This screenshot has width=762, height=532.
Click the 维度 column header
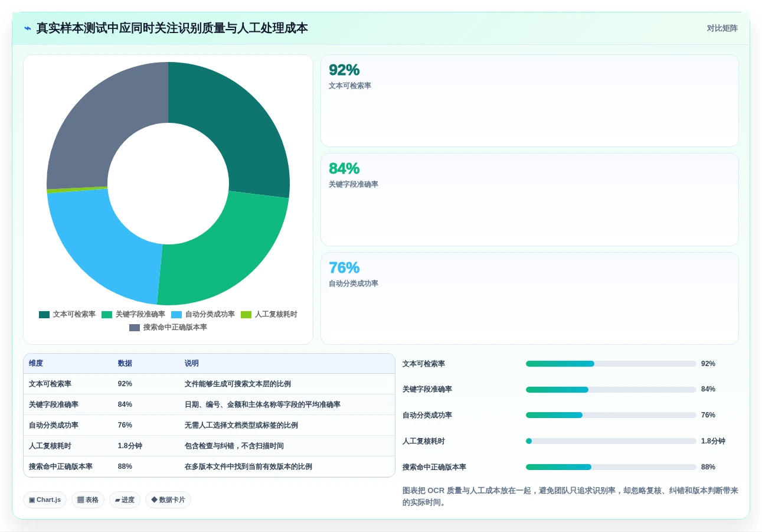[x=36, y=364]
